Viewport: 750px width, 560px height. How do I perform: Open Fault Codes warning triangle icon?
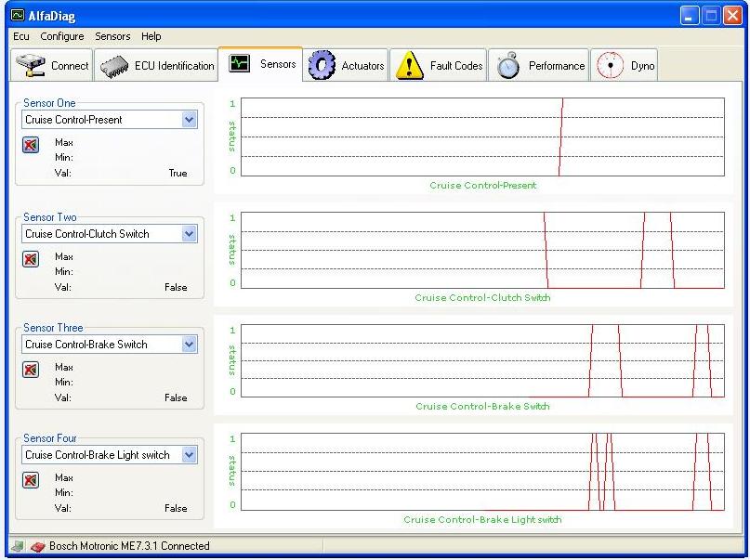[x=409, y=66]
